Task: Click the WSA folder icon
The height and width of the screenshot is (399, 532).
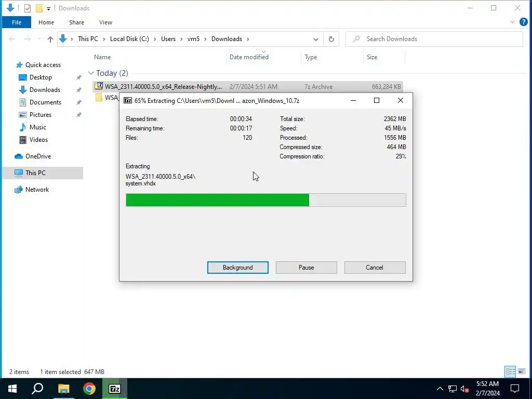Action: pos(99,98)
